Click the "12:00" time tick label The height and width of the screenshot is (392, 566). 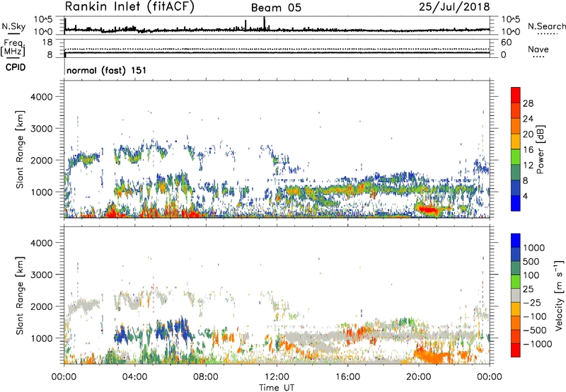(277, 377)
